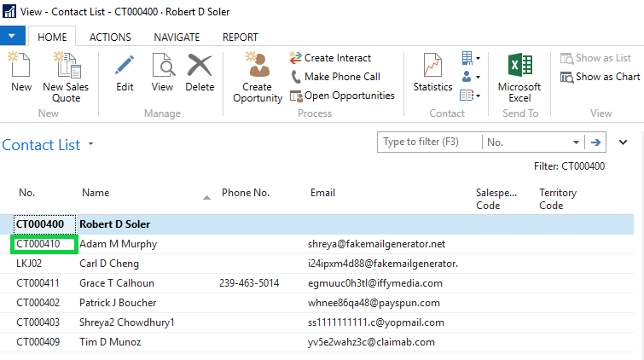Viewport: 644px width, 360px height.
Task: Click the Patrick J Boucher name
Action: coord(118,303)
